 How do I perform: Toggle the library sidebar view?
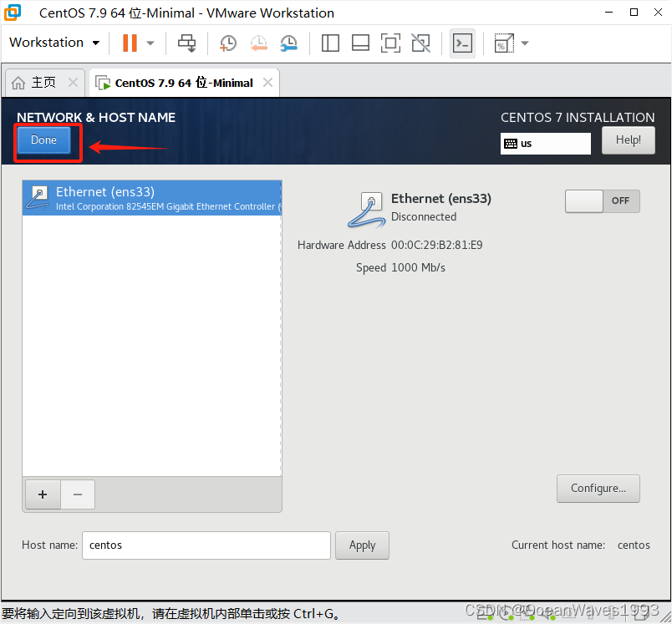[330, 43]
